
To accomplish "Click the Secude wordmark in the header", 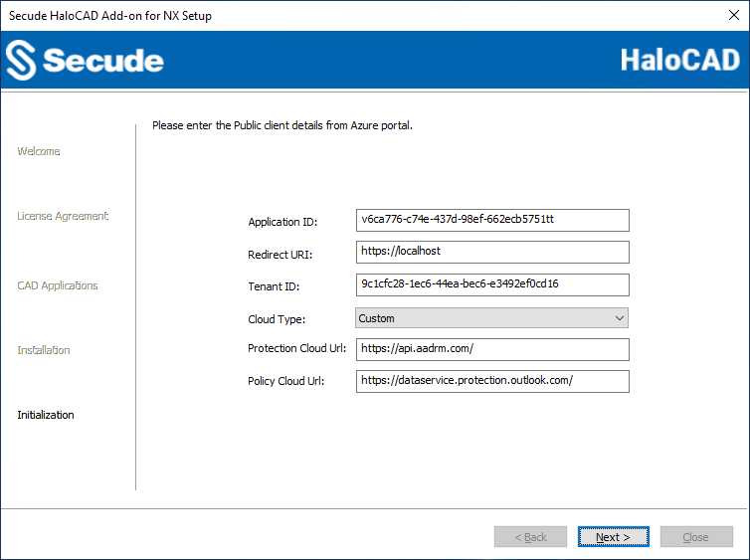I will coord(102,61).
